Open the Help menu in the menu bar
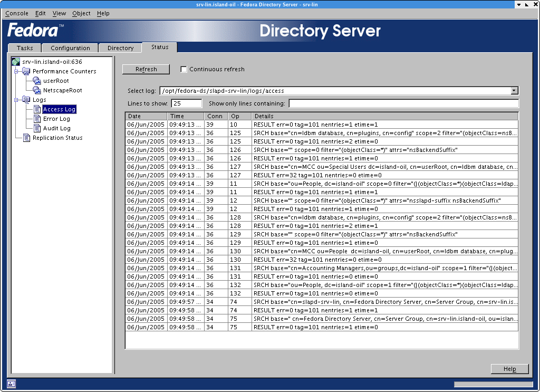Image resolution: width=540 pixels, height=392 pixels. point(103,13)
